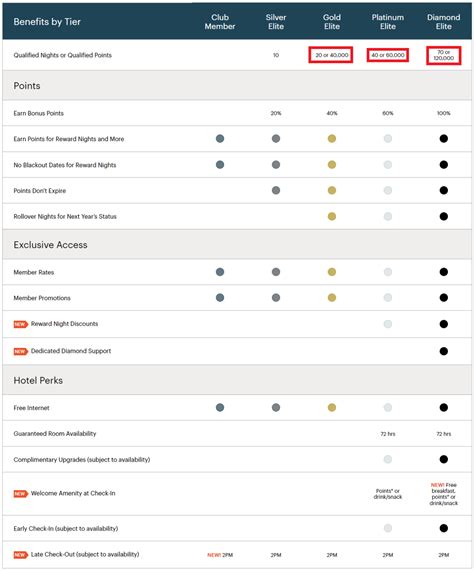
Task: Click the Earn Bonus Points row label
Action: tap(39, 114)
